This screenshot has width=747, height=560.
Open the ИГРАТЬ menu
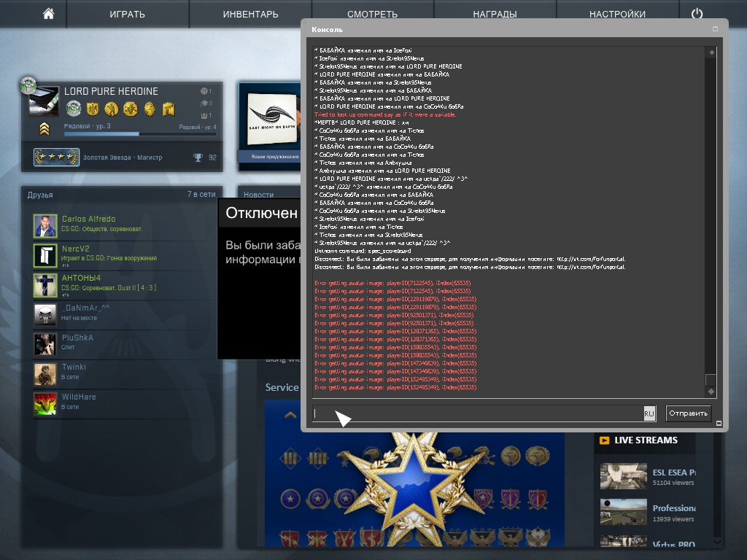pyautogui.click(x=127, y=15)
